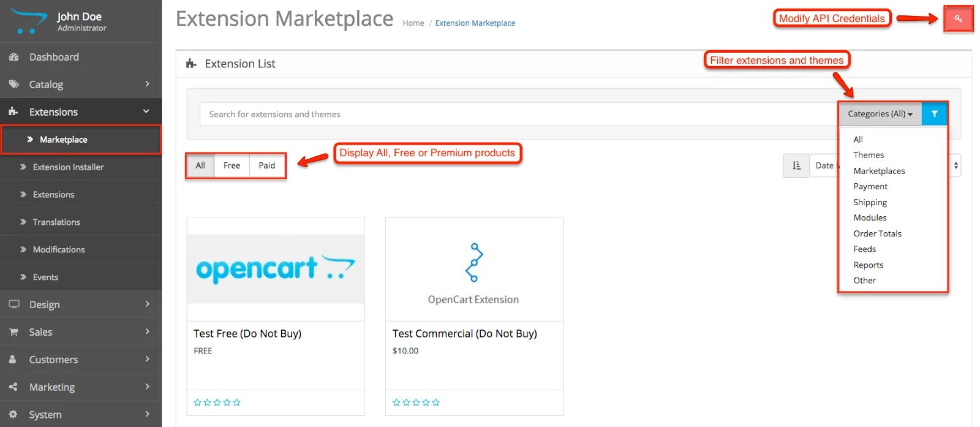Go to Home breadcrumb link
This screenshot has height=427, width=980.
tap(413, 23)
